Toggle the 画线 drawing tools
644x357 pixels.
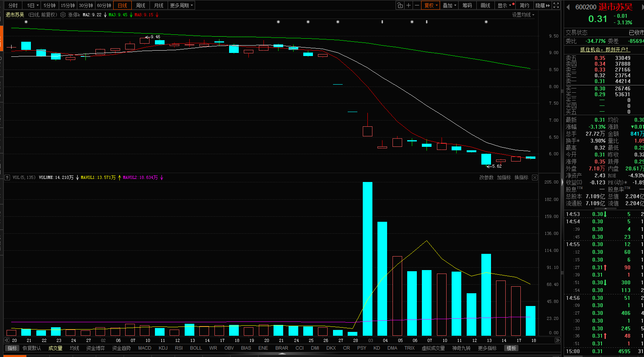pos(485,5)
